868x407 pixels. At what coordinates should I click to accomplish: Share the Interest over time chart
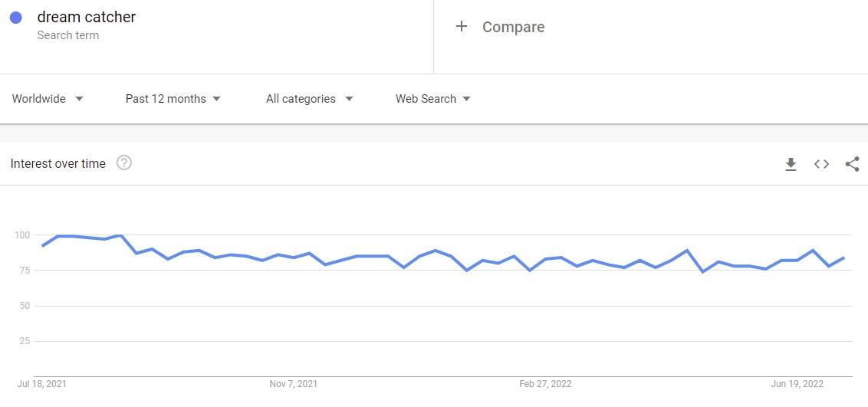coord(853,164)
